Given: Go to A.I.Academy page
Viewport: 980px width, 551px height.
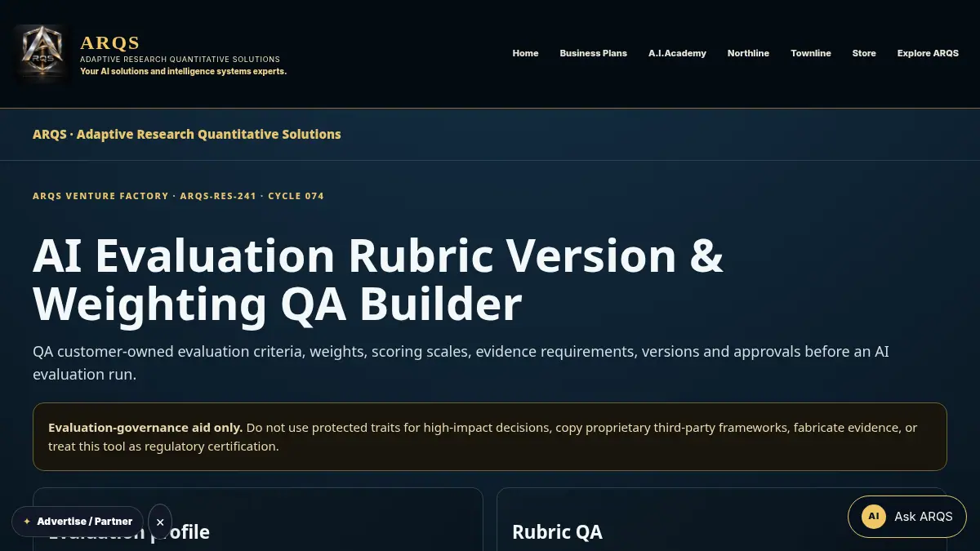Looking at the screenshot, I should (x=677, y=53).
